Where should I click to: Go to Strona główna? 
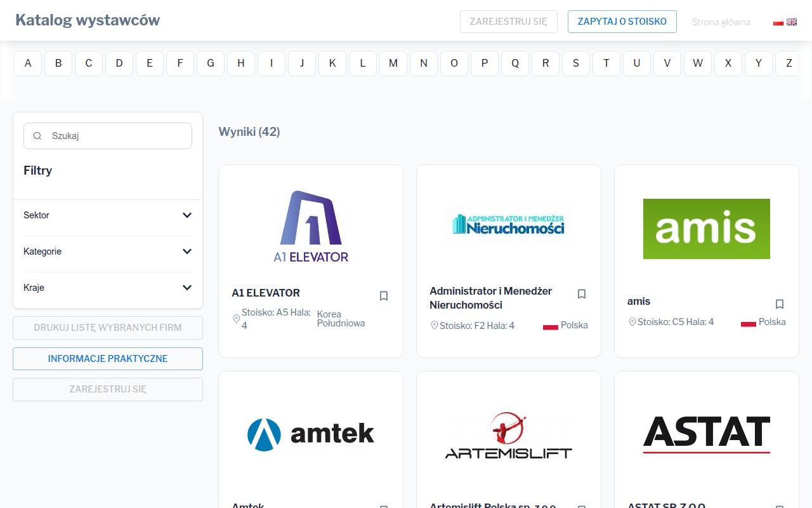point(721,22)
